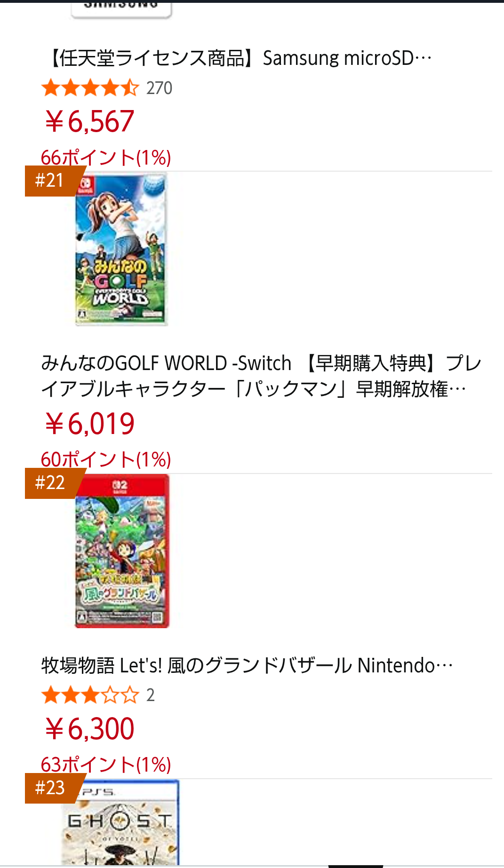Click the 牧場物語 three-star rating stars
Image resolution: width=504 pixels, height=868 pixels.
tap(90, 695)
